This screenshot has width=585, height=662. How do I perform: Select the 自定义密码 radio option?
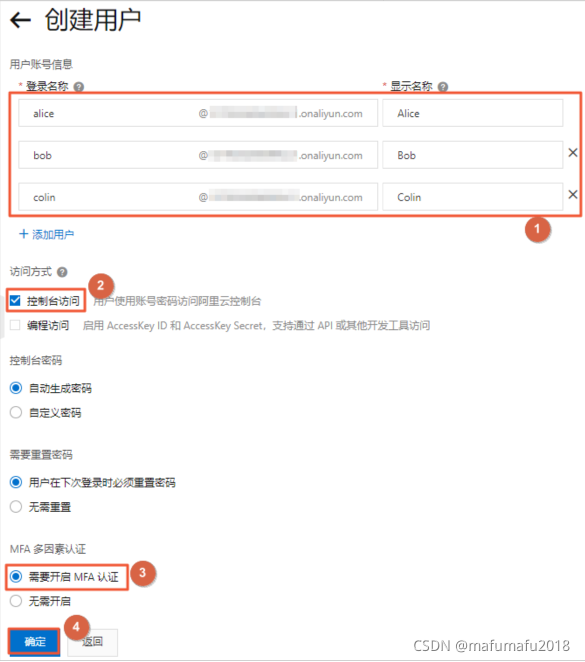(x=16, y=412)
